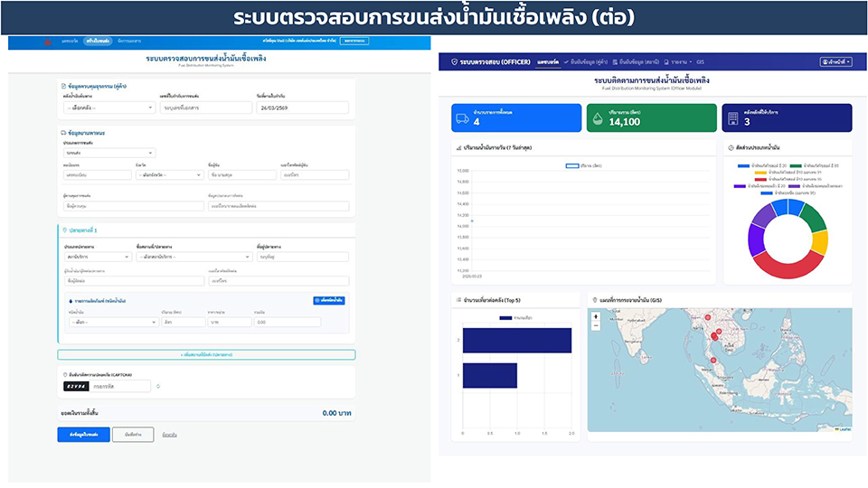Image resolution: width=868 pixels, height=488 pixels.
Task: Click the building icon on navy card
Action: [733, 118]
